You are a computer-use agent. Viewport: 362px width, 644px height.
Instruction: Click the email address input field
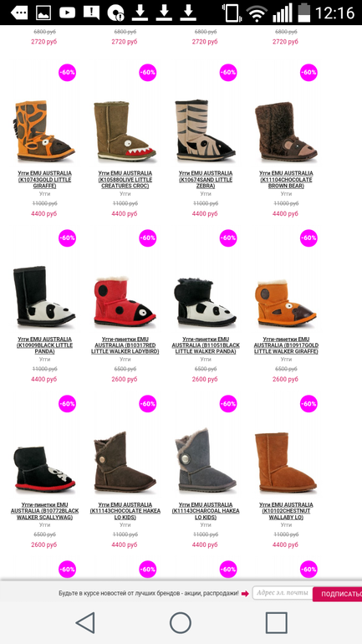[x=283, y=593]
